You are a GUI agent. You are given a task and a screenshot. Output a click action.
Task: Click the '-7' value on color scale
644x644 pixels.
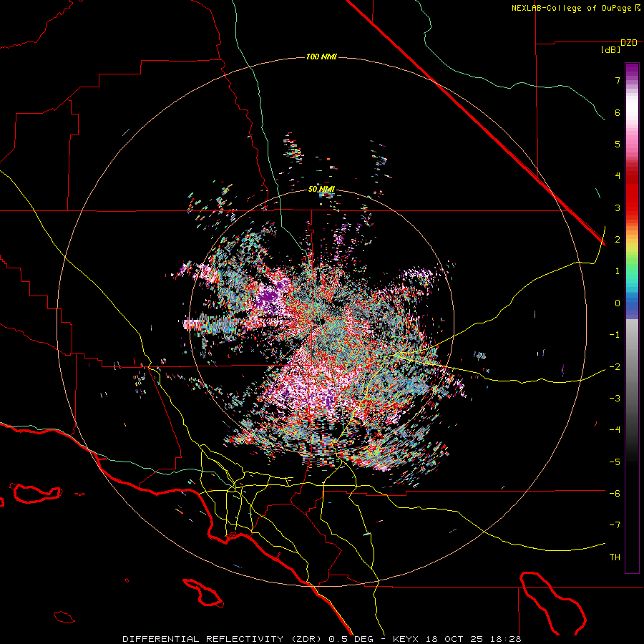(615, 525)
